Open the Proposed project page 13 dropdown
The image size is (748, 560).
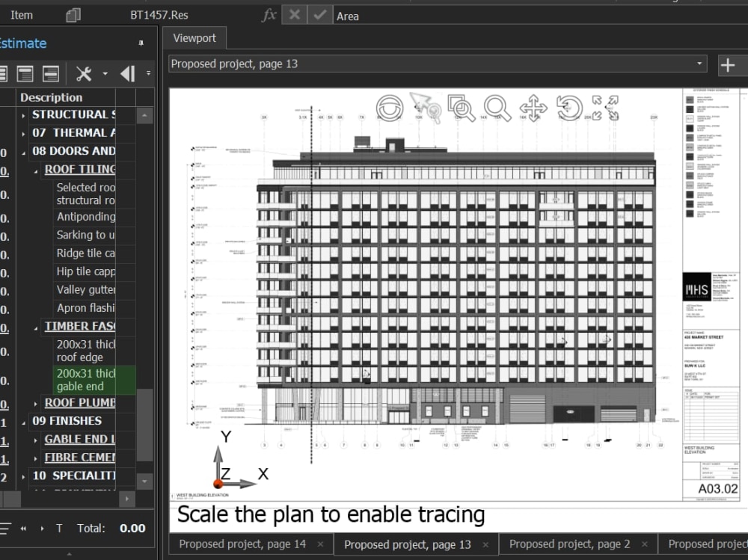699,64
